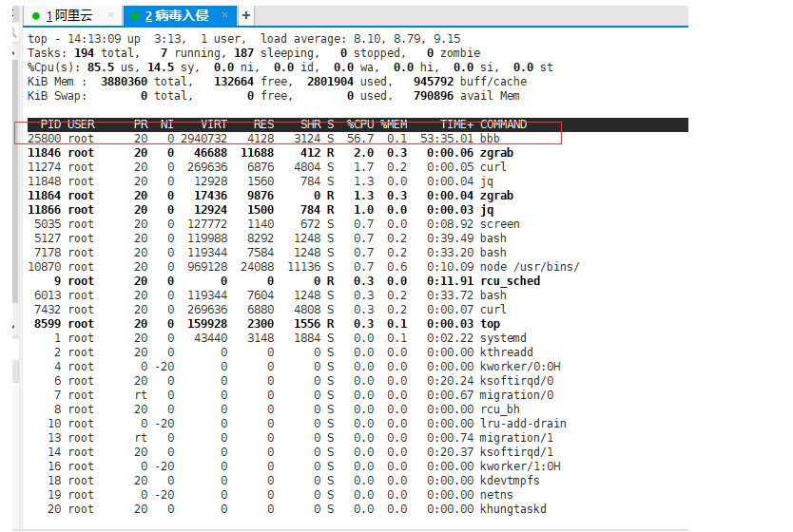Click VIRT value 2940732

pyautogui.click(x=203, y=139)
